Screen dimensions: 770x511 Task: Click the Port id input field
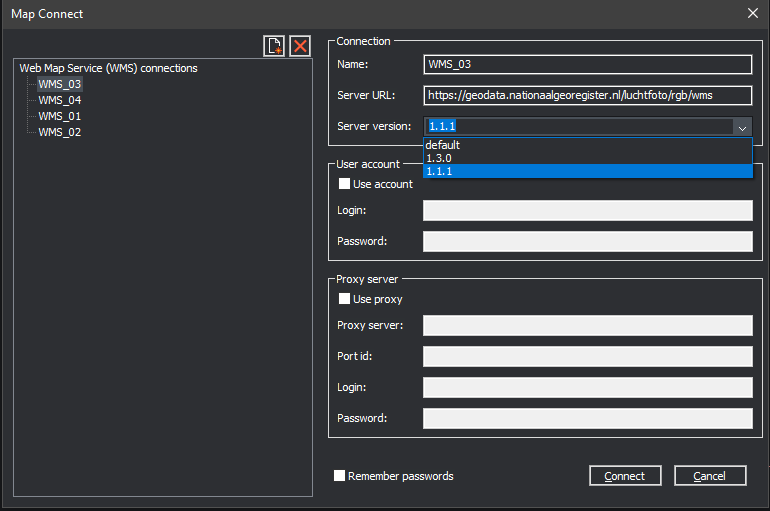[x=587, y=357]
